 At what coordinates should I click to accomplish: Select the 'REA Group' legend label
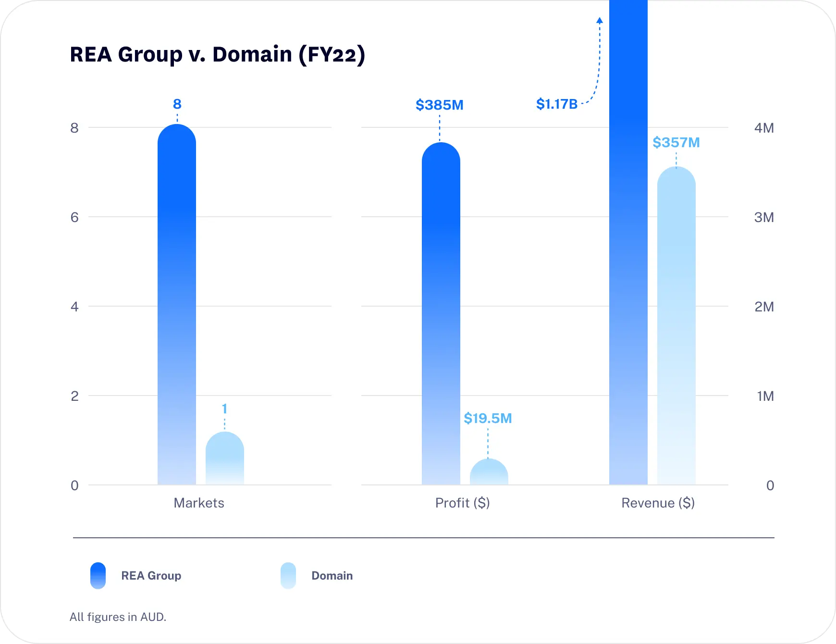151,576
